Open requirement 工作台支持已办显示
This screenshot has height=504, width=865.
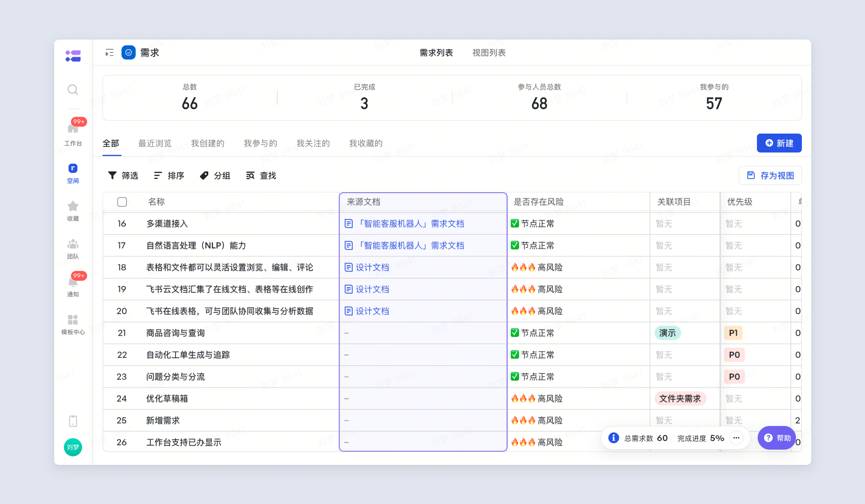tap(184, 442)
